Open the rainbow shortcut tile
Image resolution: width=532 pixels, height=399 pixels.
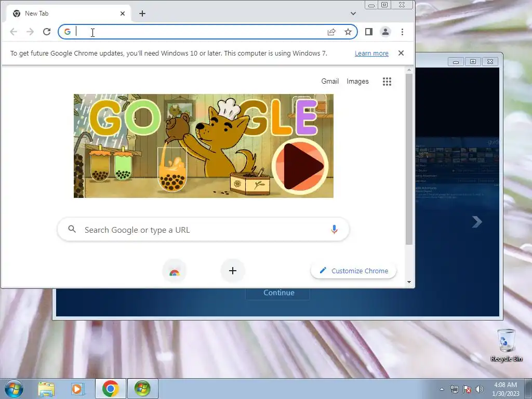pyautogui.click(x=175, y=271)
